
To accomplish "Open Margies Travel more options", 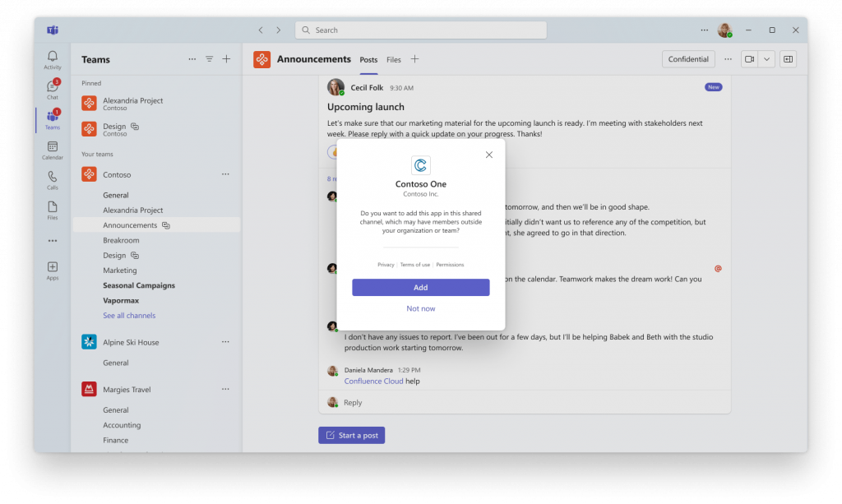I will click(x=225, y=389).
